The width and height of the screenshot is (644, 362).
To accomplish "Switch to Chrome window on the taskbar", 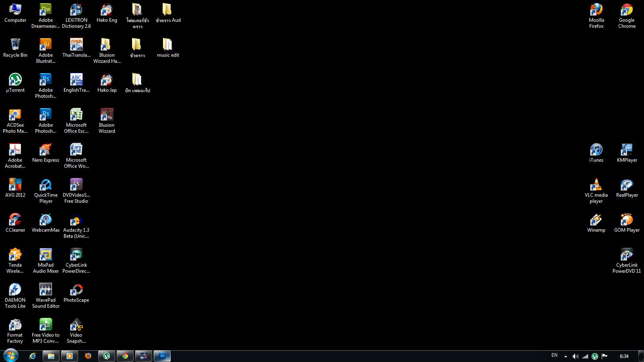I will tap(125, 356).
